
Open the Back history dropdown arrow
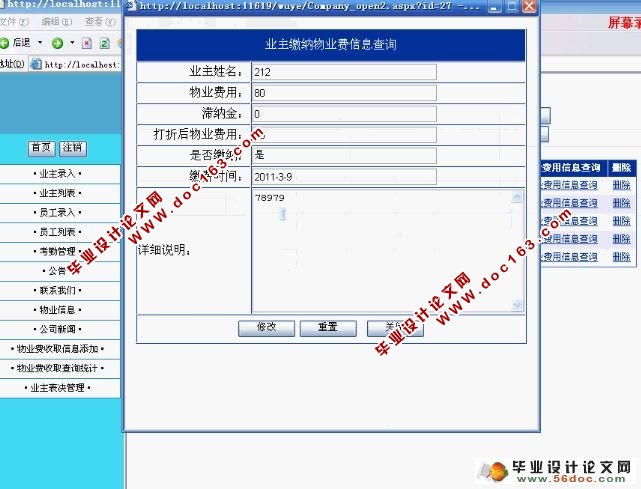[x=40, y=42]
